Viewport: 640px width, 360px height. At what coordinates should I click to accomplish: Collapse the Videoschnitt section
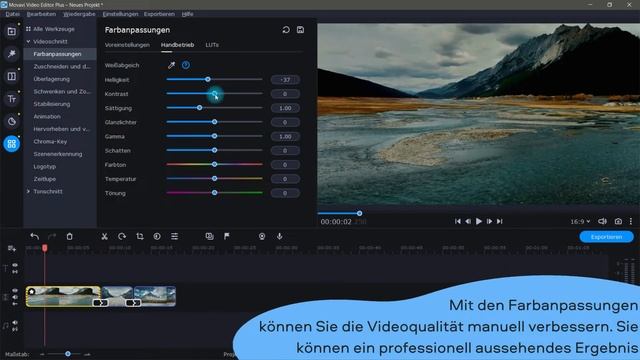28,42
